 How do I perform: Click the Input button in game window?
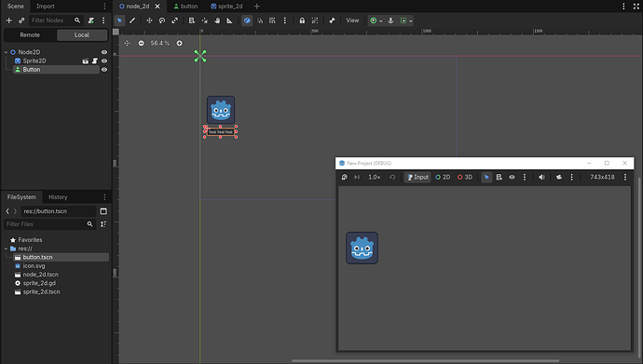(x=417, y=177)
